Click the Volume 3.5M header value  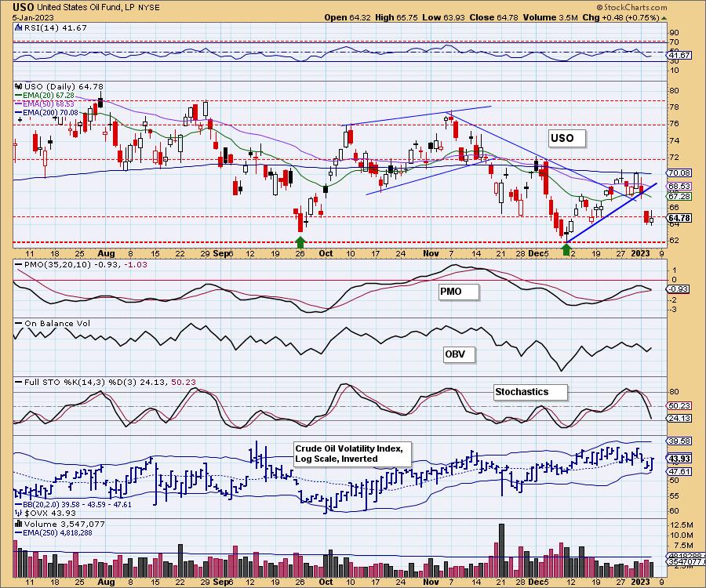pyautogui.click(x=550, y=17)
